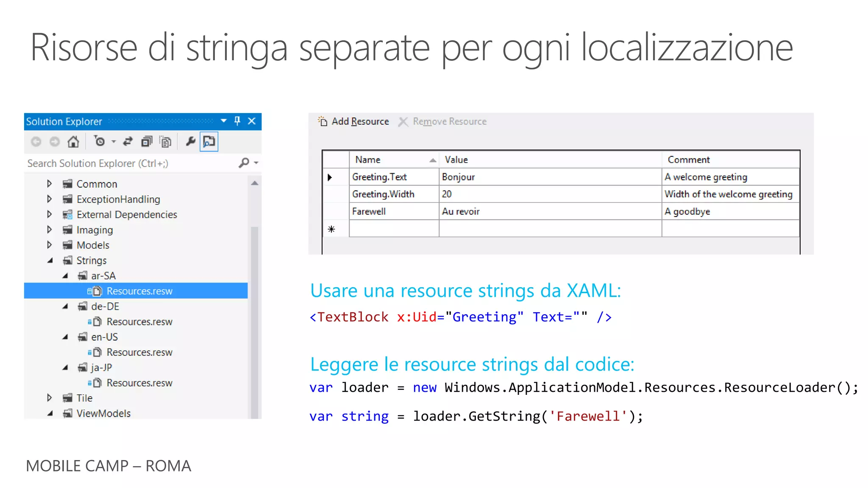The height and width of the screenshot is (488, 868).
Task: Click the 'Au revoir' value cell
Action: 551,211
